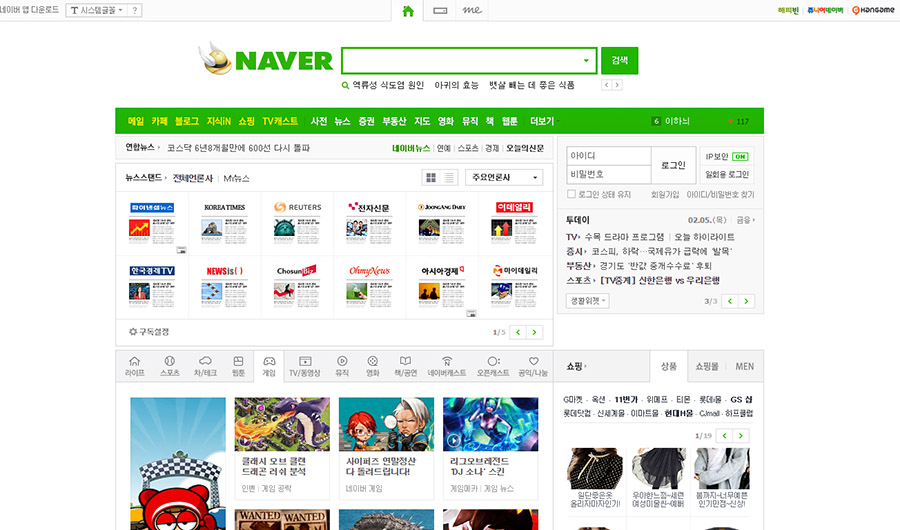Image resolution: width=900 pixels, height=530 pixels.
Task: Open 지식iN in green menu bar
Action: click(219, 121)
